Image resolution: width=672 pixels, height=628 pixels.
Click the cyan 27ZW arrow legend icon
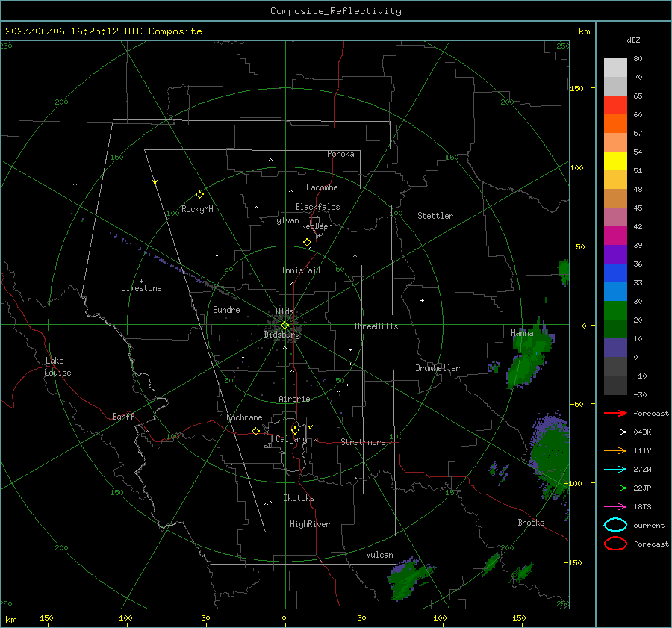615,470
